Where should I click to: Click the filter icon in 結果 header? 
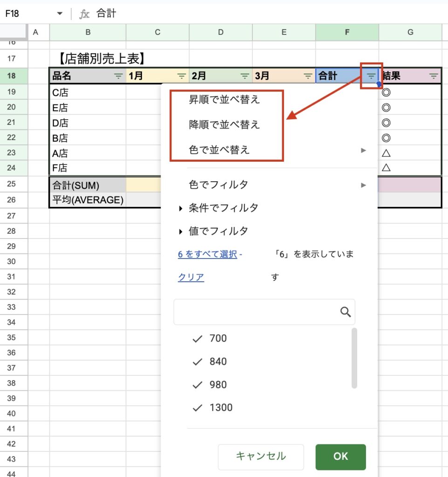point(434,76)
